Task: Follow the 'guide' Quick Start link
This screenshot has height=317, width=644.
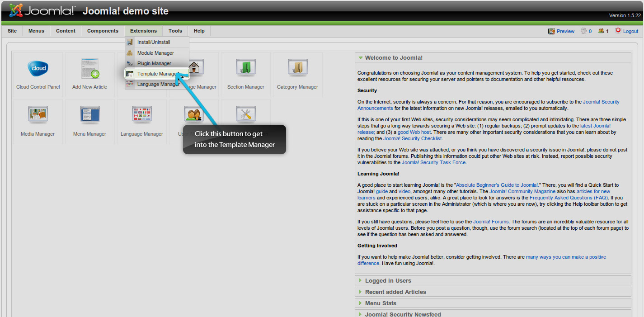Action: click(381, 191)
